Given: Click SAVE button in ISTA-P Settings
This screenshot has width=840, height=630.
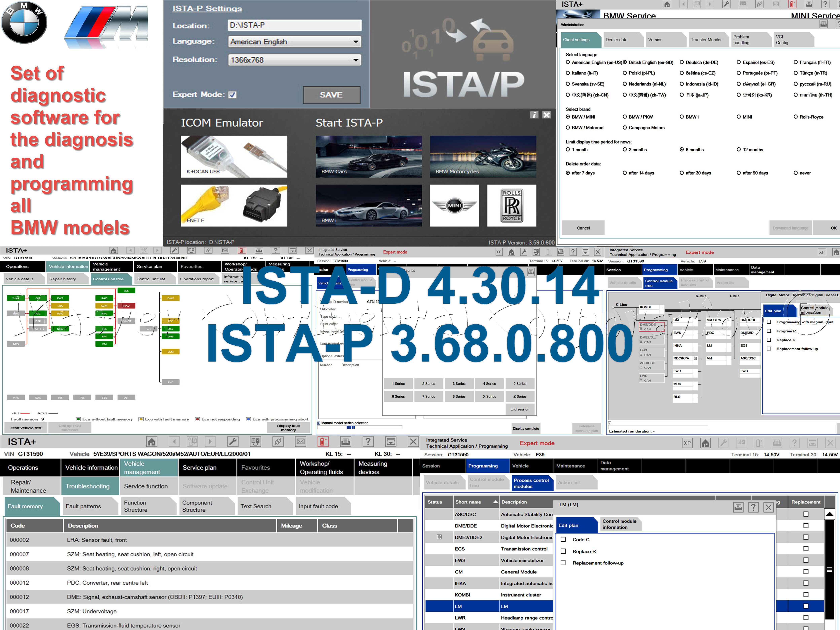Looking at the screenshot, I should coord(332,94).
